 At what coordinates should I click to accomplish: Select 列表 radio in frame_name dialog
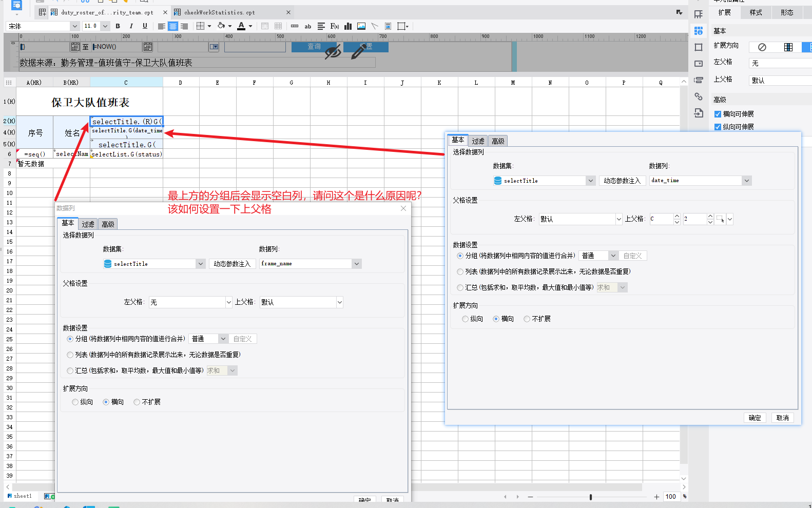[70, 355]
